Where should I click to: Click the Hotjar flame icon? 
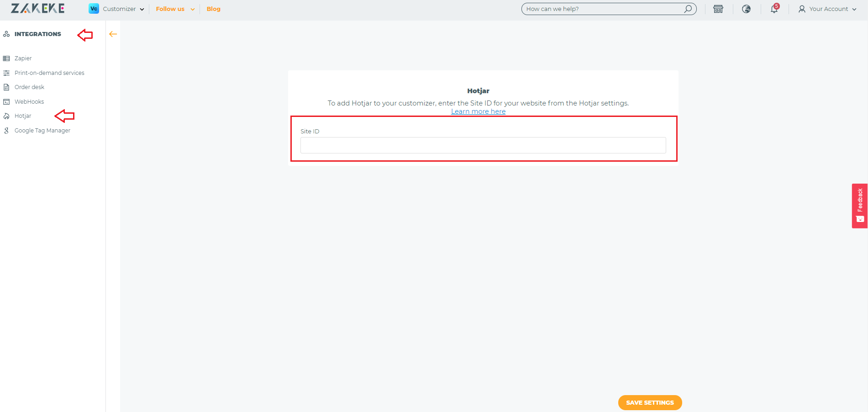pyautogui.click(x=6, y=116)
